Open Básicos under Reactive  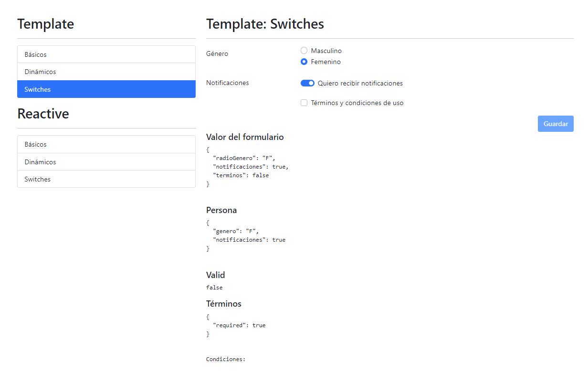click(x=106, y=144)
